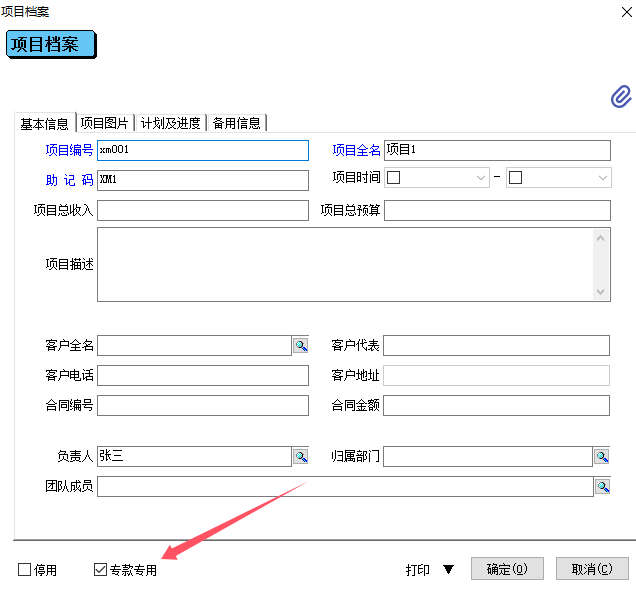This screenshot has width=636, height=593.
Task: Click the 客户地址 input field
Action: click(496, 376)
